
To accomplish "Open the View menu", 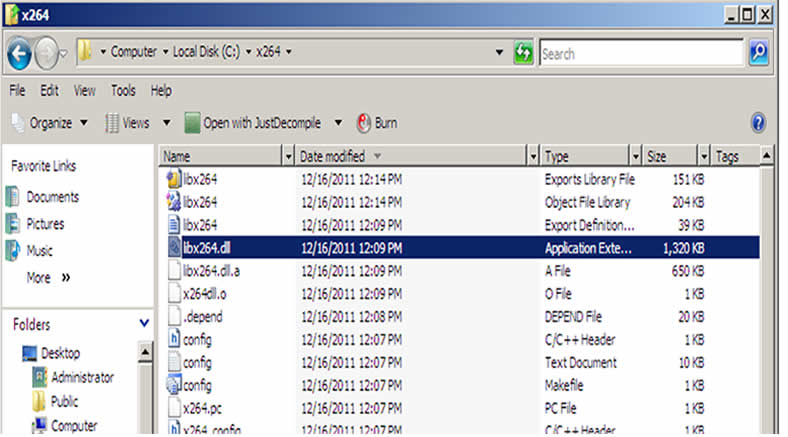I will (84, 90).
